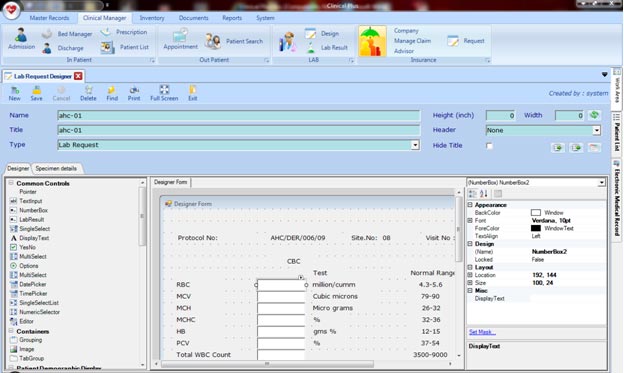The width and height of the screenshot is (624, 373).
Task: Click the Insurance umbrella icon
Action: click(x=372, y=41)
